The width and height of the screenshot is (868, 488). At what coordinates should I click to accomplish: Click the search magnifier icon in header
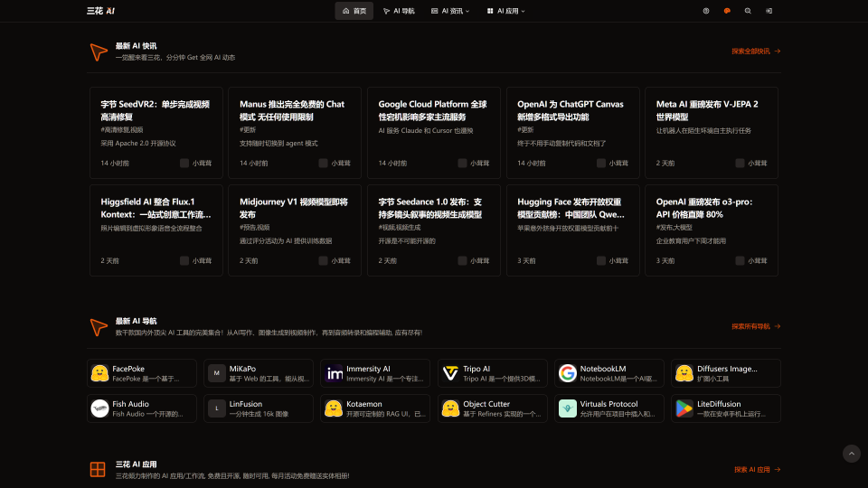(748, 11)
